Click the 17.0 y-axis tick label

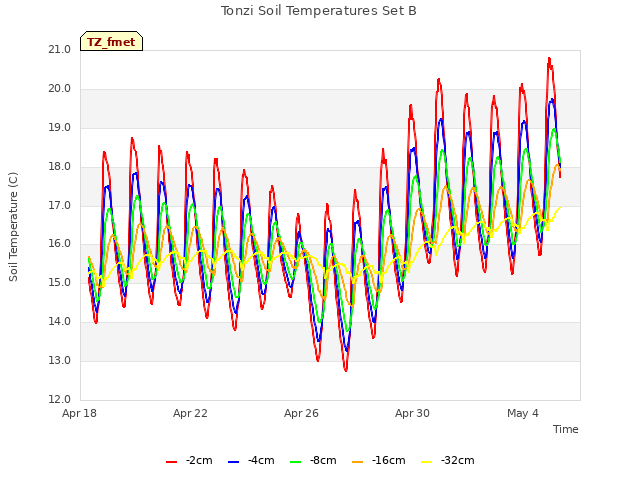coord(60,205)
